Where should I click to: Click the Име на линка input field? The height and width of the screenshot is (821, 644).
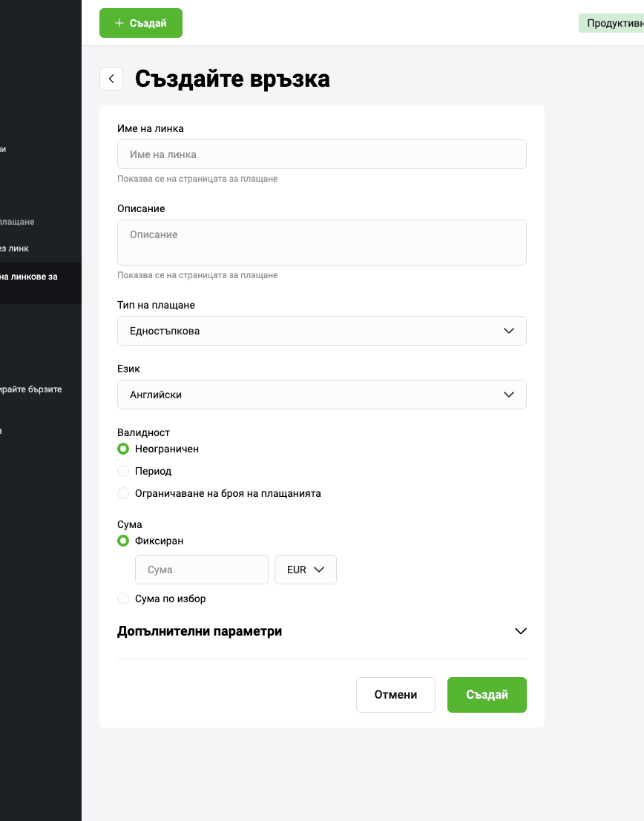[x=321, y=154]
